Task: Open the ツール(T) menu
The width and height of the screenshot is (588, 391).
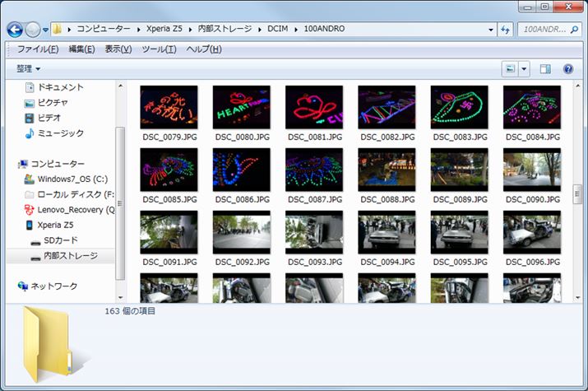Action: click(x=159, y=49)
